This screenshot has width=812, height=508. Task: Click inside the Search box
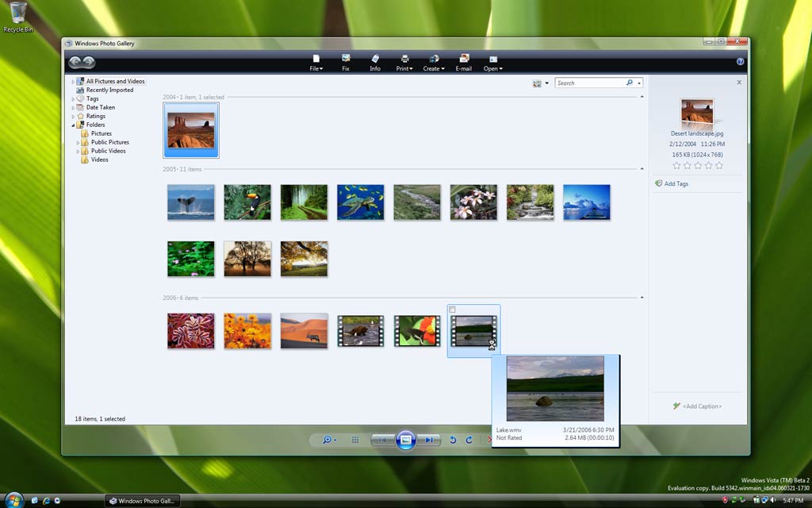tap(590, 83)
